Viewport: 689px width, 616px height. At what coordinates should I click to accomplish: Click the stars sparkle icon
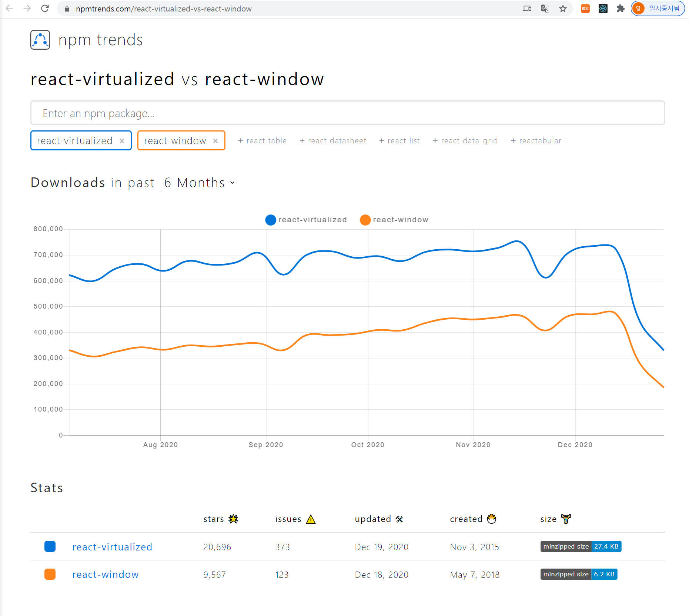(233, 519)
